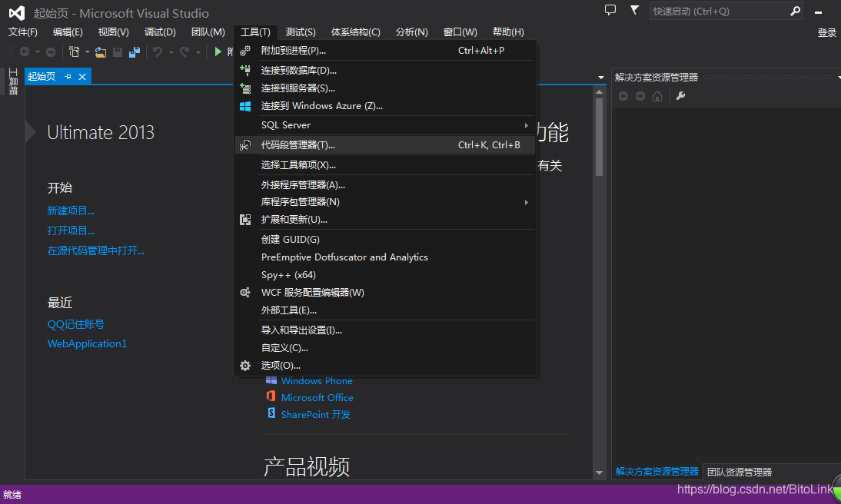This screenshot has height=504, width=841.
Task: Open the Undo history dropdown arrow
Action: tap(171, 52)
